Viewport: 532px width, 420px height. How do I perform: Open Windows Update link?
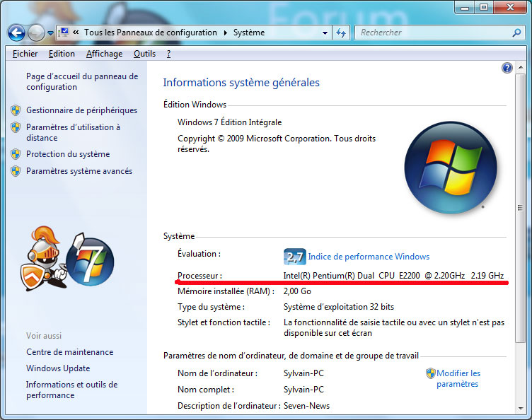[58, 368]
